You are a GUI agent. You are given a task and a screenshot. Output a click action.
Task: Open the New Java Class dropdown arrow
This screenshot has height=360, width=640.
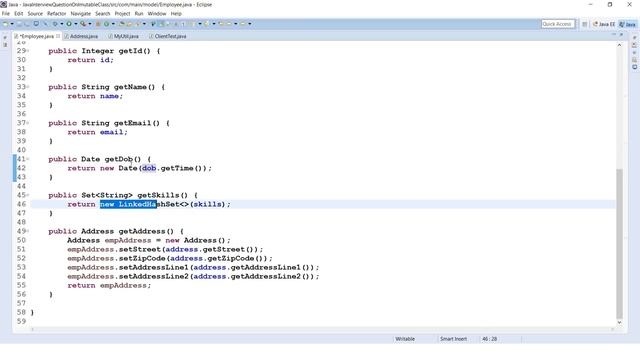click(113, 24)
